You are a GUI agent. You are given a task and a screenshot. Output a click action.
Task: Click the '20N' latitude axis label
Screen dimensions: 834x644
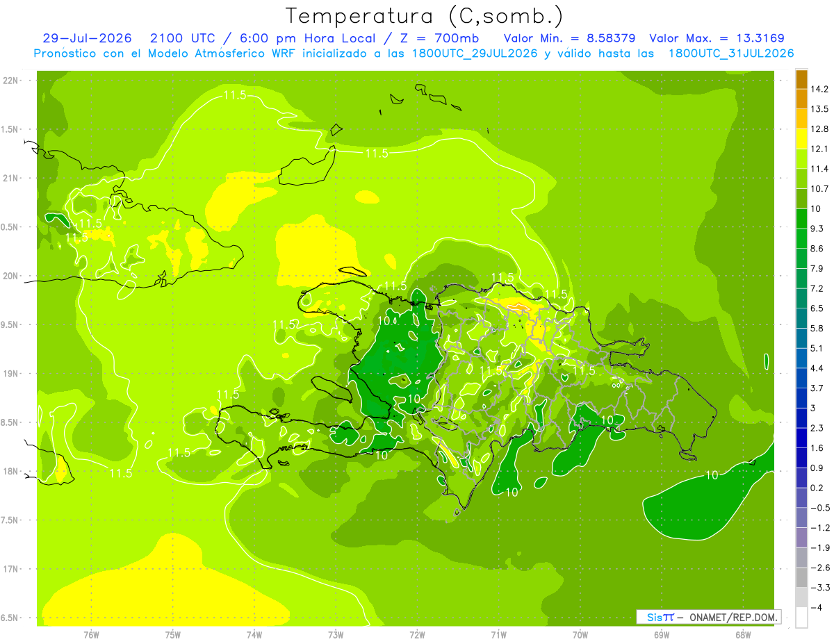point(11,276)
